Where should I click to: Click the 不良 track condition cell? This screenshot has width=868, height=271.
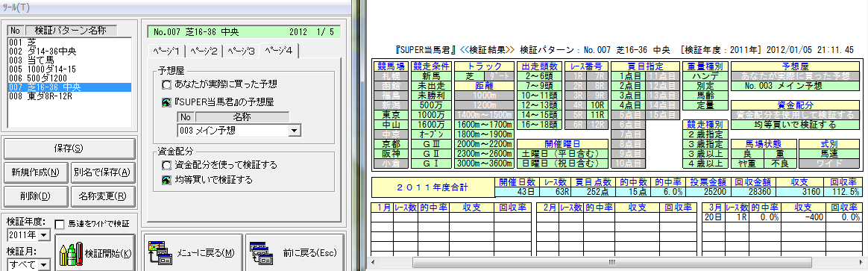coord(780,163)
